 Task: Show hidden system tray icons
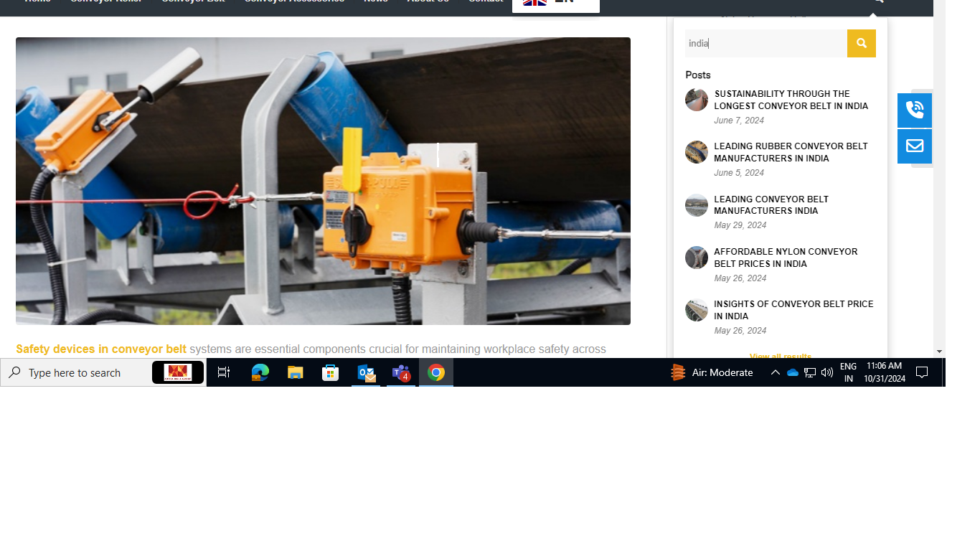point(775,372)
